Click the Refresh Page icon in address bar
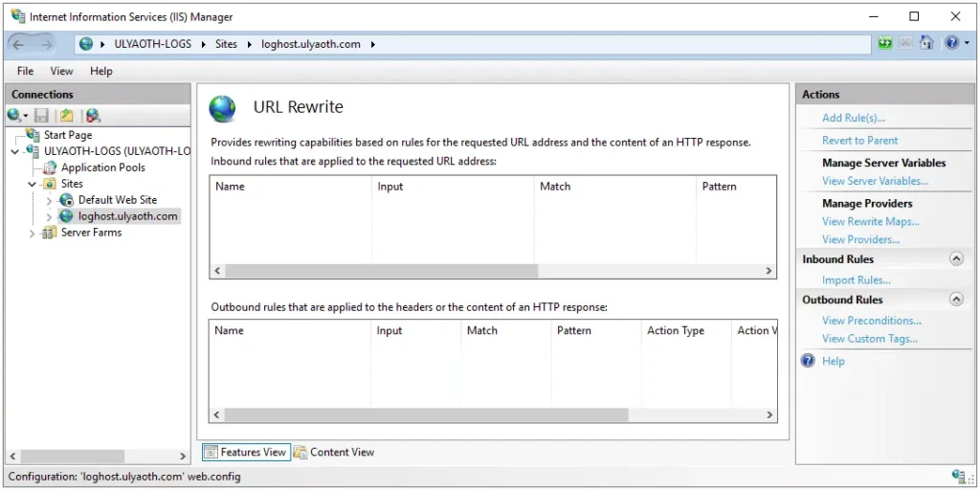Screen dimensions: 980x491 (x=885, y=44)
